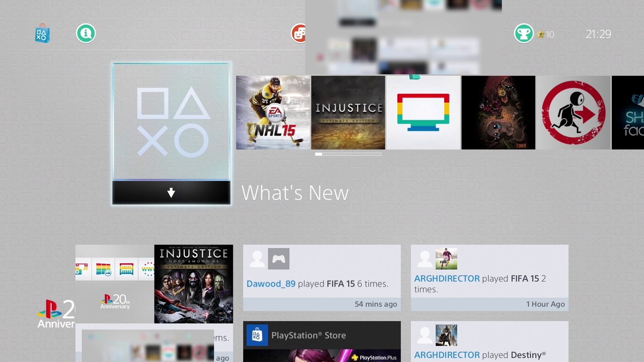Click the trophy level 10 star indicator

(x=545, y=35)
